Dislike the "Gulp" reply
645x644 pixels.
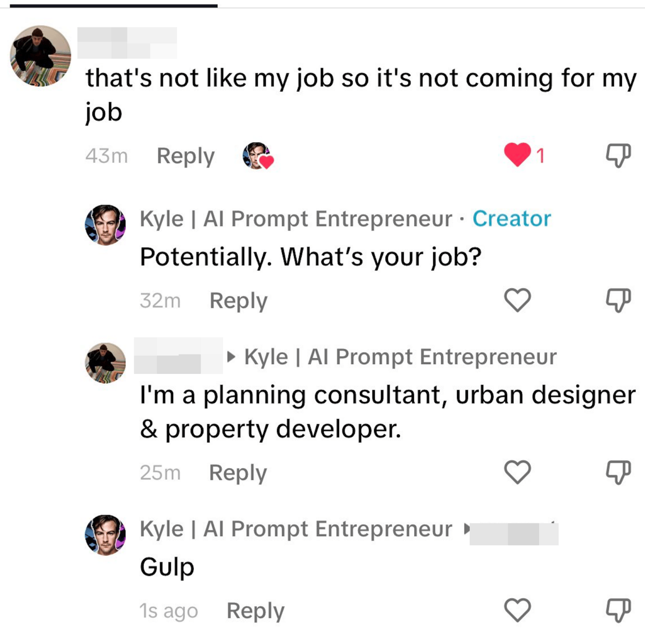pos(618,610)
